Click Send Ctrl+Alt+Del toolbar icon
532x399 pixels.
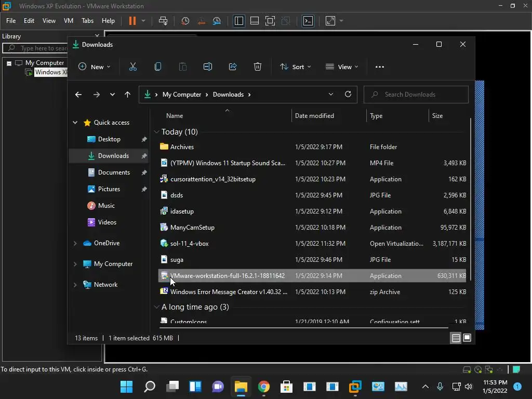pyautogui.click(x=163, y=21)
